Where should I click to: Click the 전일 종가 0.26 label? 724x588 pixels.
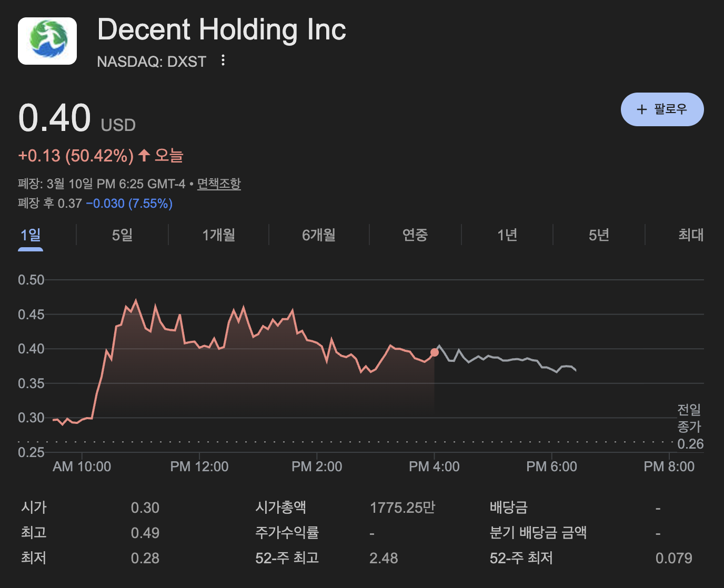(x=690, y=427)
